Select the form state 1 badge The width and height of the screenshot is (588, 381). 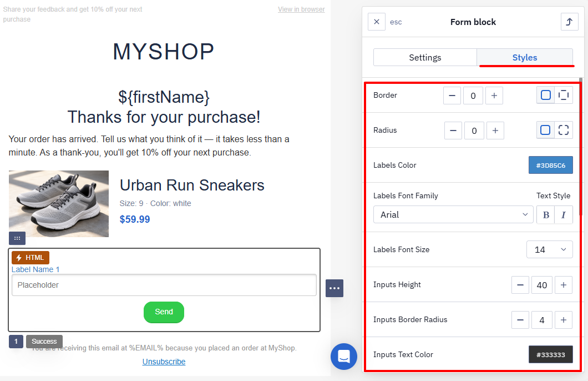point(16,341)
